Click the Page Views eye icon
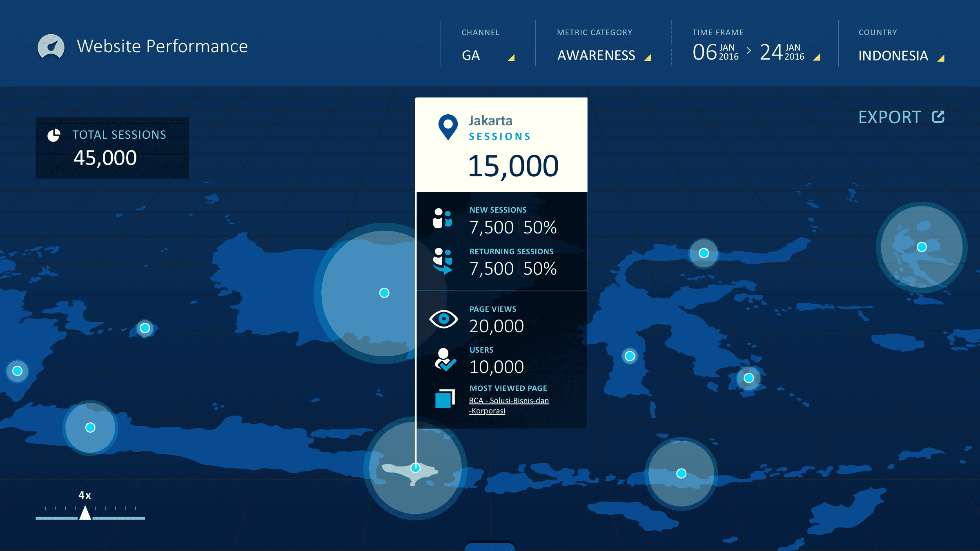 pos(443,319)
